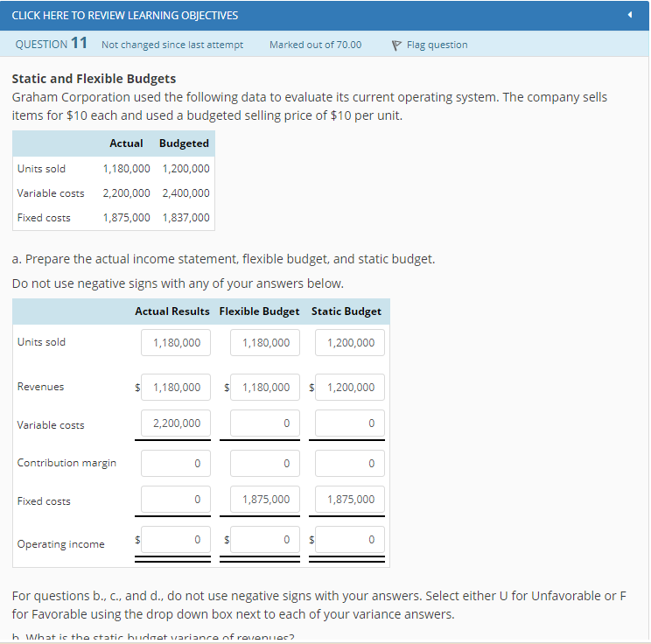Click the 'Flexible Budget' column header
651x644 pixels.
pos(259,311)
